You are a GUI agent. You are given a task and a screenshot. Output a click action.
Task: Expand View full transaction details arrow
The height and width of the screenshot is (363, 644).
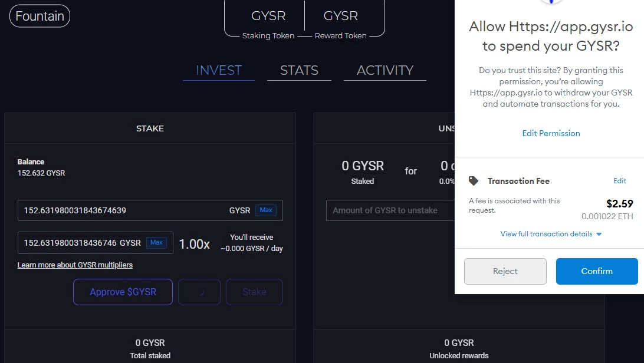(x=599, y=234)
